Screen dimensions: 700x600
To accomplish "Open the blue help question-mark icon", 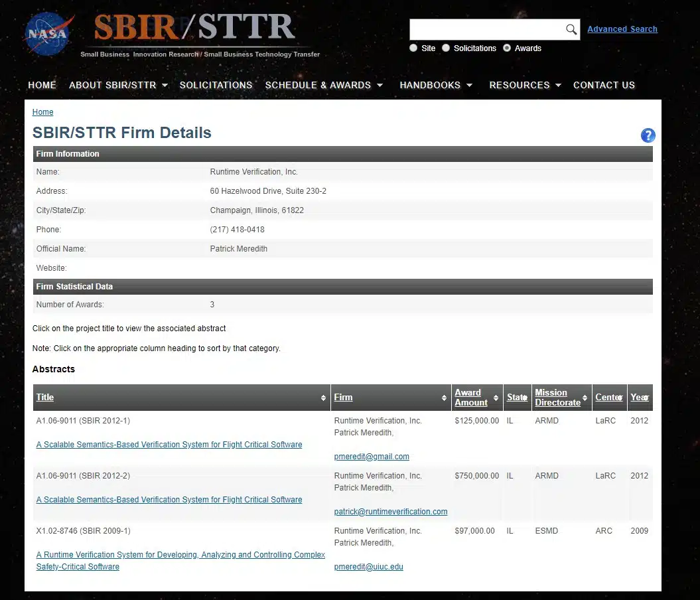I will click(648, 135).
